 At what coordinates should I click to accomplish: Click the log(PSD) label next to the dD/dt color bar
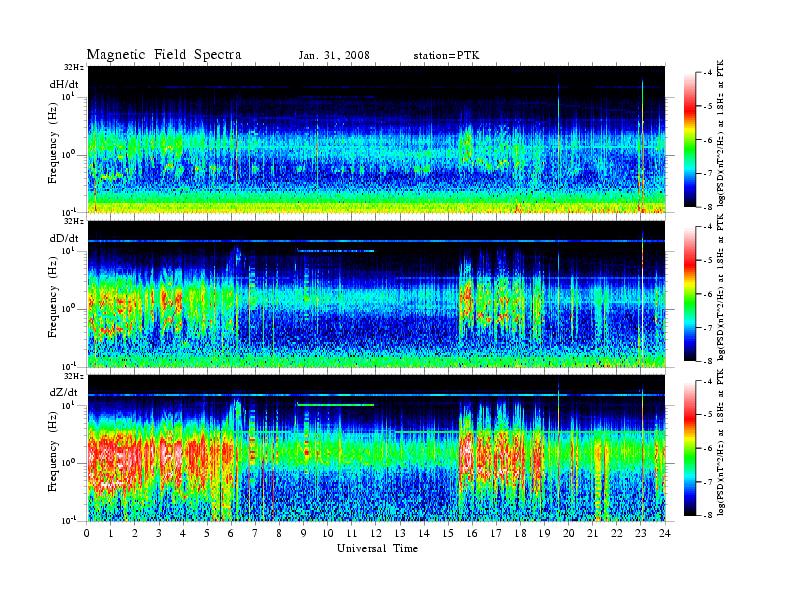coord(721,286)
